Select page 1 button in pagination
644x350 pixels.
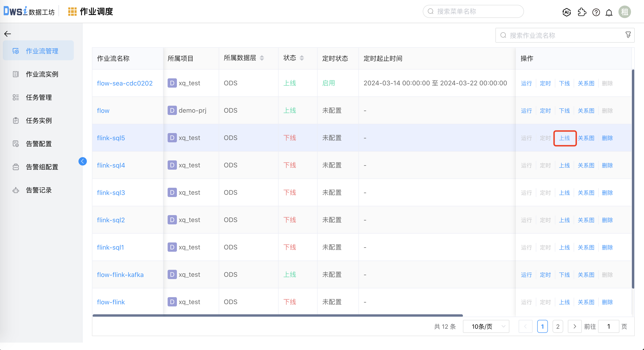[x=543, y=326]
